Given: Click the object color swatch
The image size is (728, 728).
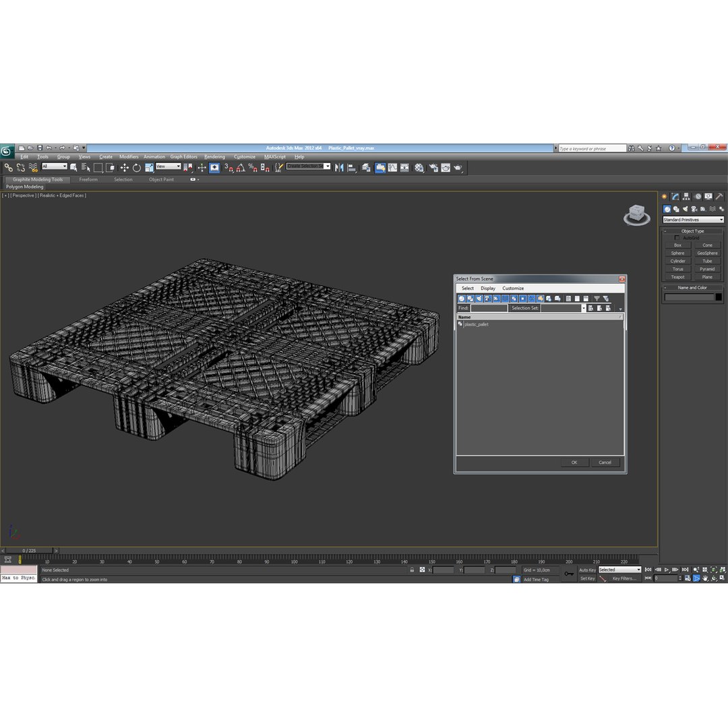Looking at the screenshot, I should 719,297.
